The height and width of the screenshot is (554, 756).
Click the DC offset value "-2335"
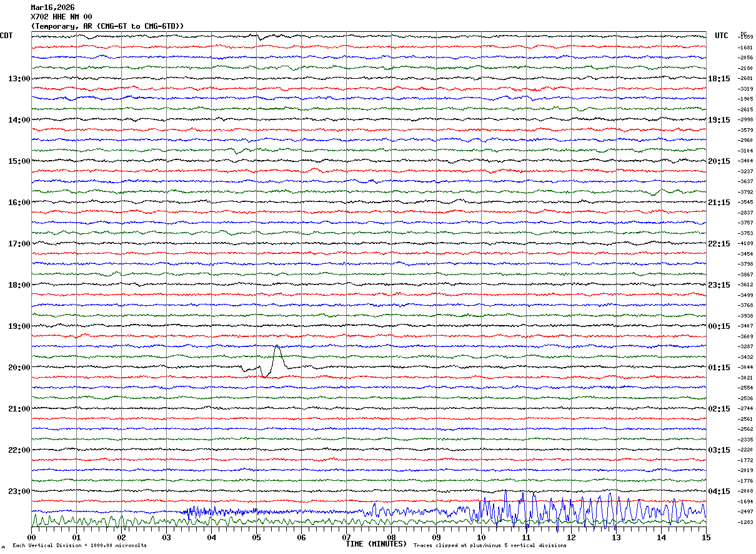[745, 440]
